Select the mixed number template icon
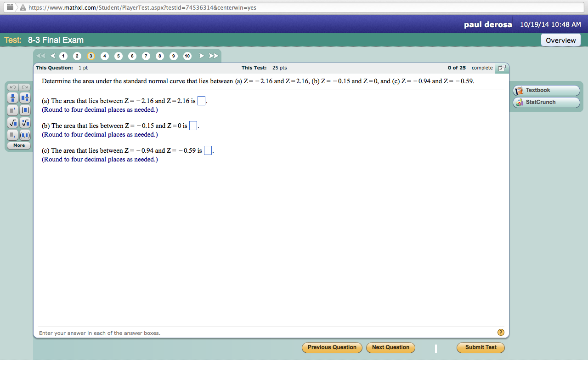 24,98
